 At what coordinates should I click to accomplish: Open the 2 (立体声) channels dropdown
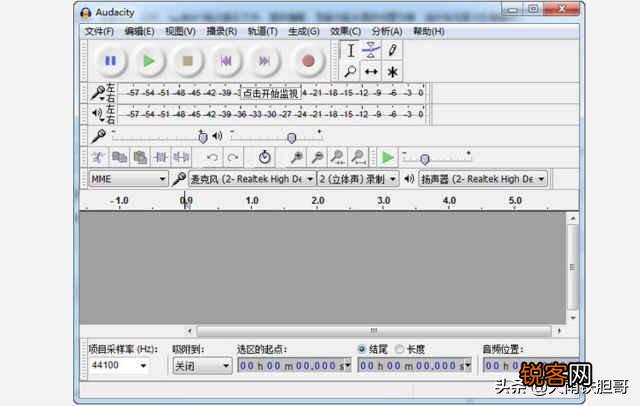tap(358, 179)
